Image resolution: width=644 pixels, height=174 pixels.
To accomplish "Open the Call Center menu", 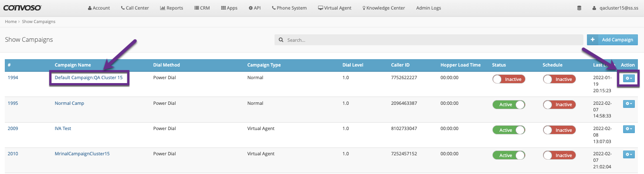I will [x=135, y=8].
